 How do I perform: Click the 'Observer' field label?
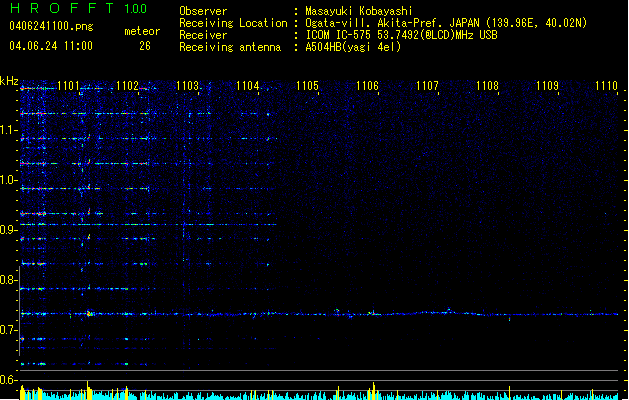coord(203,11)
